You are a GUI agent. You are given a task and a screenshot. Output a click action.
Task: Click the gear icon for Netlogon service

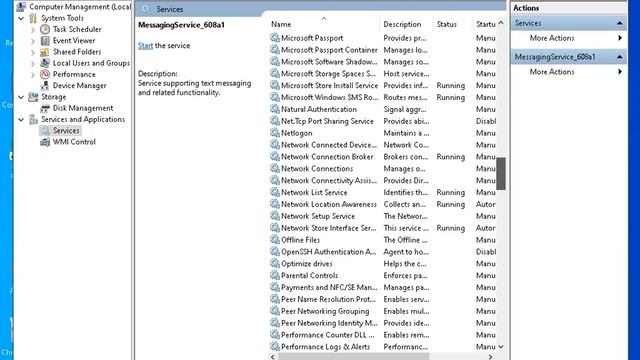[275, 133]
